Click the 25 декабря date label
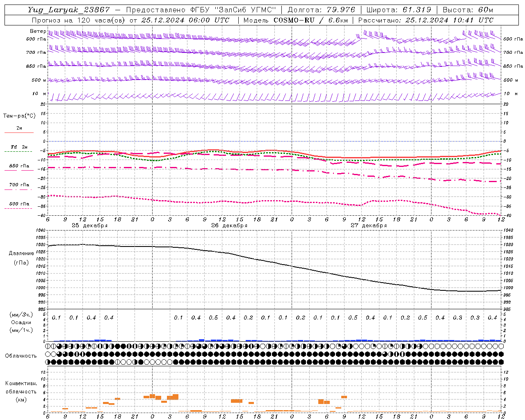Screen dimensions: 525x420 click(x=90, y=226)
